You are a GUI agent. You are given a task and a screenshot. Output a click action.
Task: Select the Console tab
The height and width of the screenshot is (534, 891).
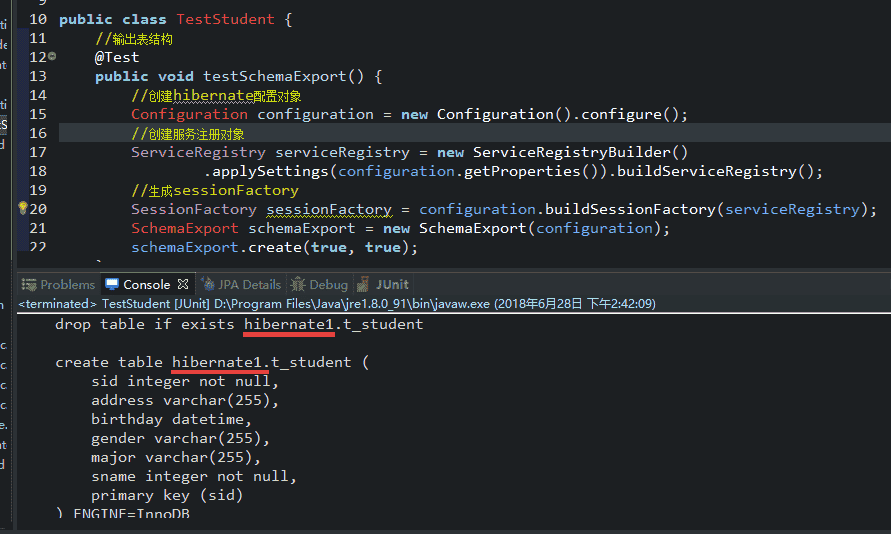[x=147, y=285]
